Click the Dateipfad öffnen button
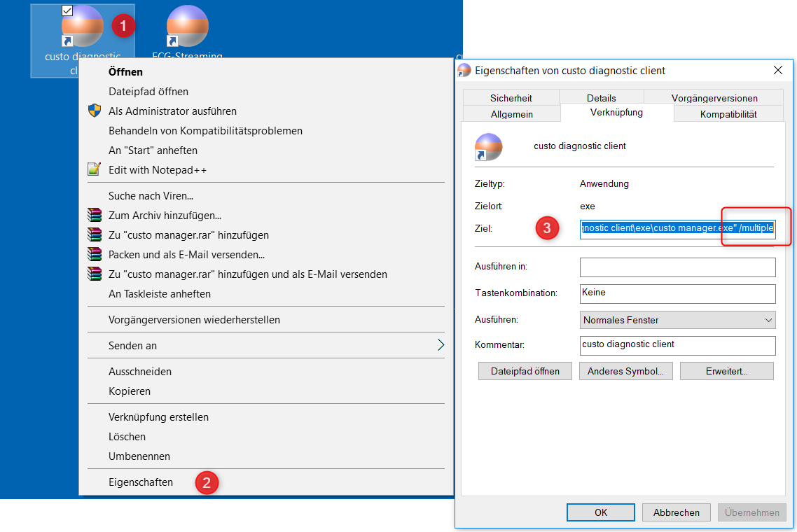This screenshot has width=797, height=532. pos(525,371)
